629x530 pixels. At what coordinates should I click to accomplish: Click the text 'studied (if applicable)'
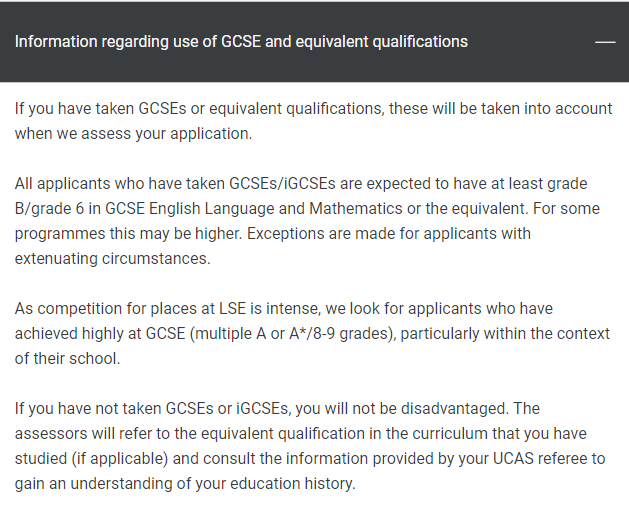tap(91, 459)
